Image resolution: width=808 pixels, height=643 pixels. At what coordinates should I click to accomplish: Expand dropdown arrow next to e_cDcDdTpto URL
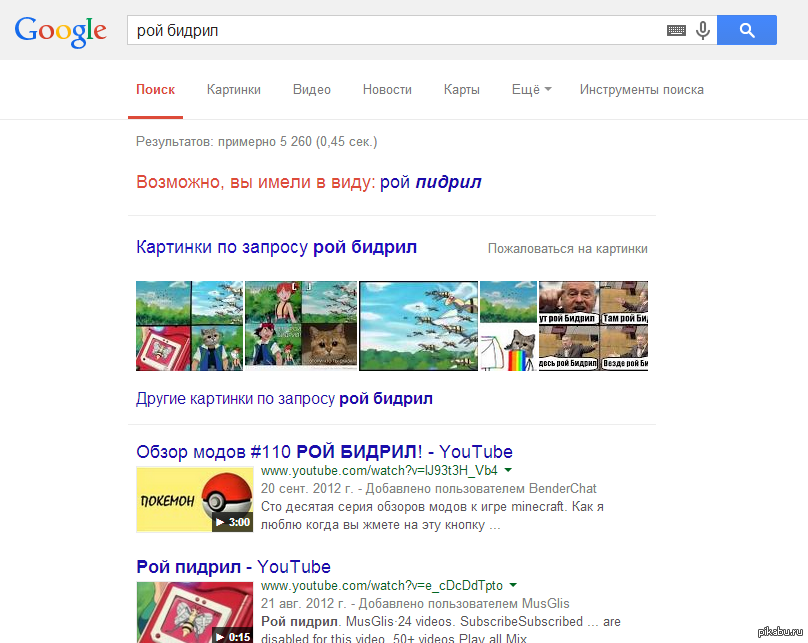[x=513, y=585]
